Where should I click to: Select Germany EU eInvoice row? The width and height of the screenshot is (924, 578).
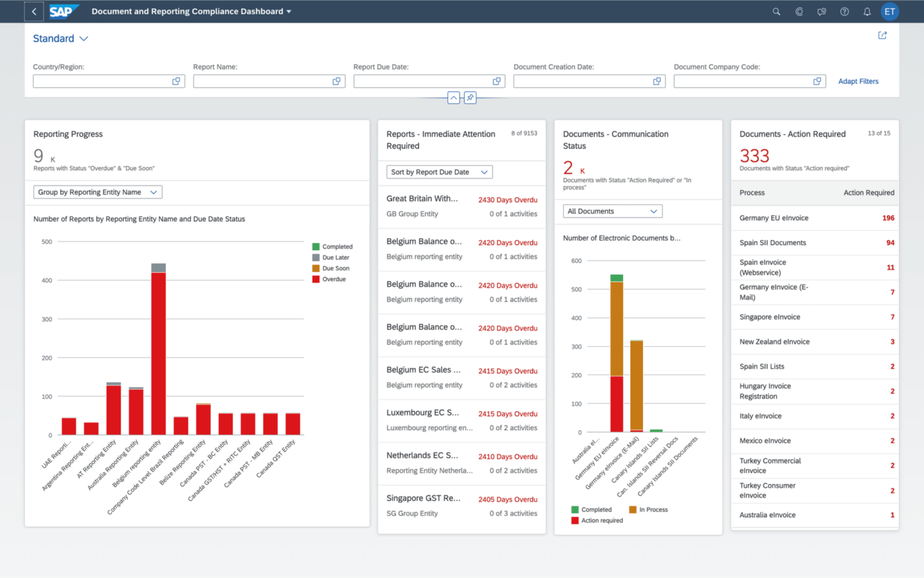tap(816, 218)
